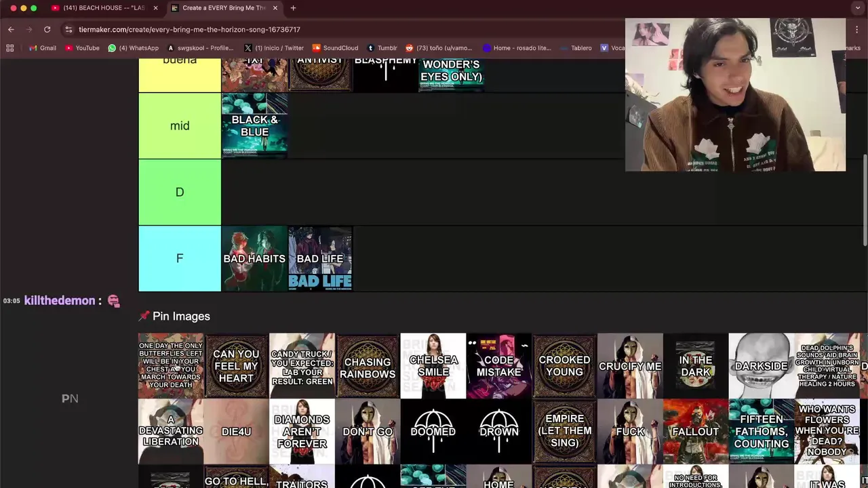Go back to previous page
Image resolution: width=868 pixels, height=488 pixels.
11,29
